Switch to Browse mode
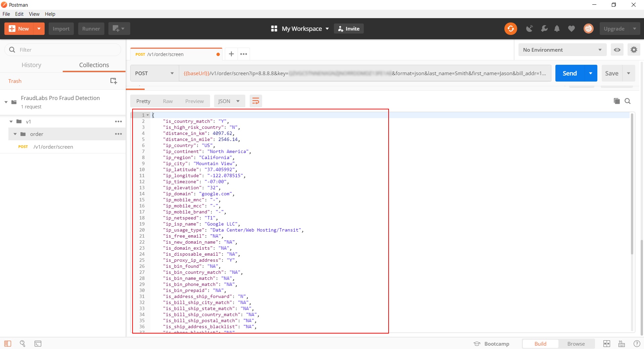The image size is (644, 349). pyautogui.click(x=576, y=344)
